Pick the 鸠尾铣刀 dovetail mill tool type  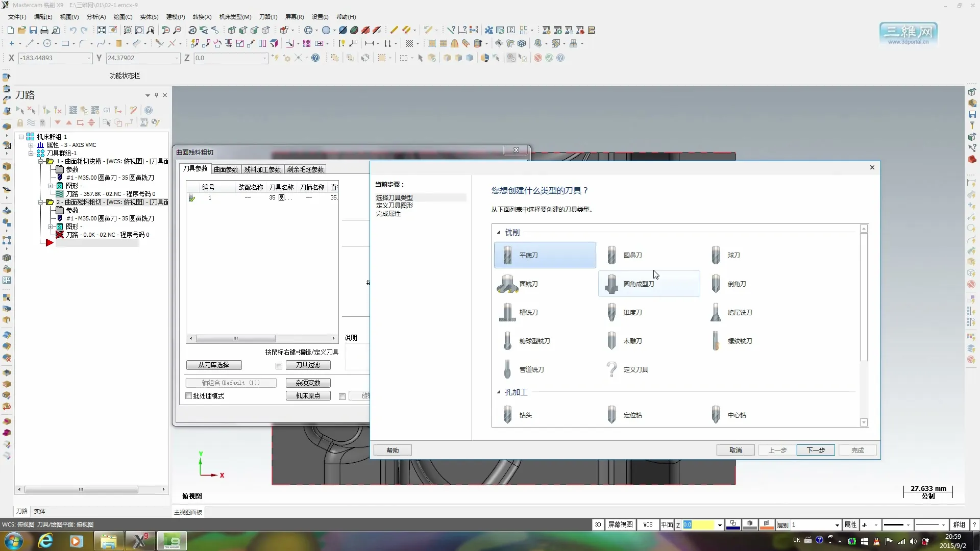coord(739,312)
